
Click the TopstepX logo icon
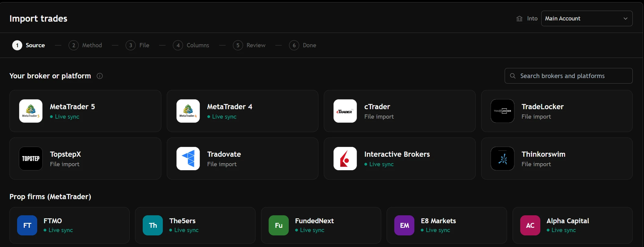(x=31, y=159)
